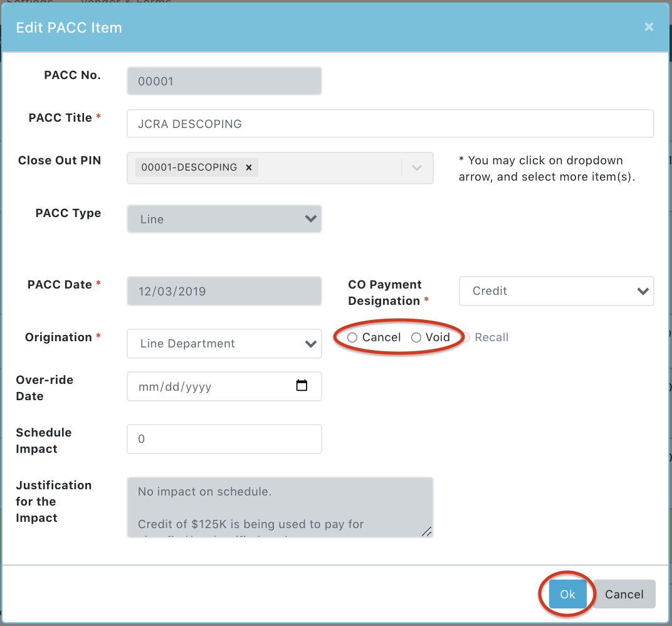Select the Recall radio option
This screenshot has width=672, height=626.
click(x=467, y=337)
